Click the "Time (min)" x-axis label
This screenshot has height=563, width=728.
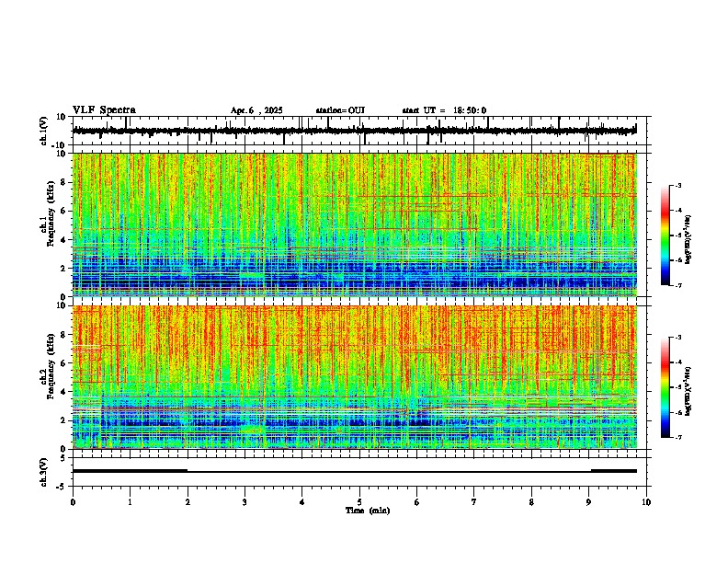(368, 511)
